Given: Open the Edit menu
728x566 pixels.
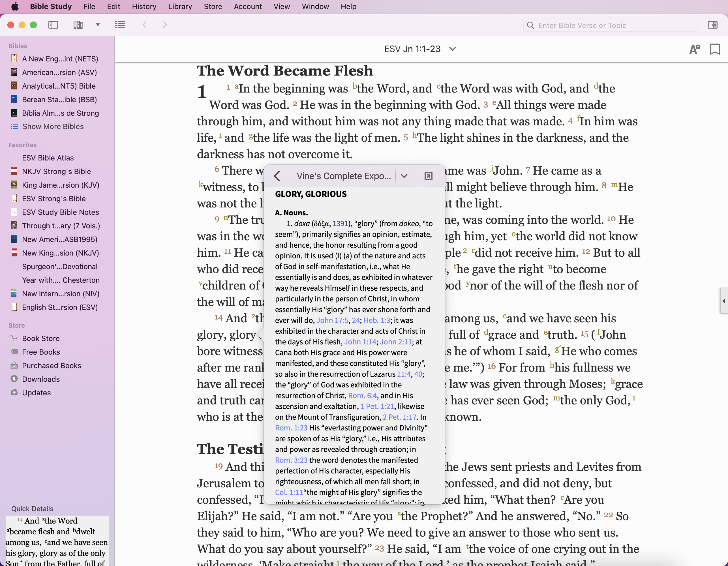Looking at the screenshot, I should (x=113, y=7).
